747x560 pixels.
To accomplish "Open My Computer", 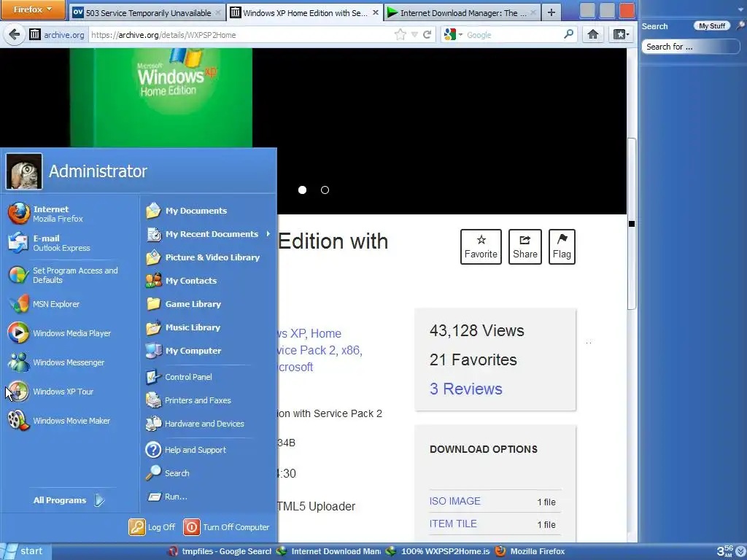I will point(184,351).
